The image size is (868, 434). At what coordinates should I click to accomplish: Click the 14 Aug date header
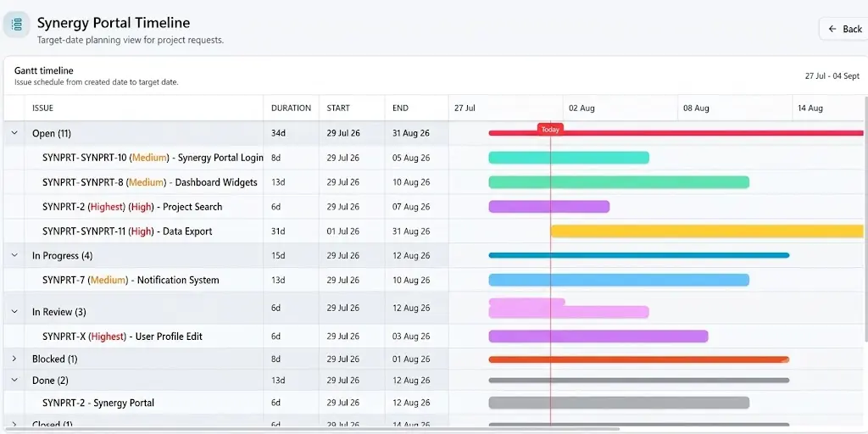click(x=810, y=108)
